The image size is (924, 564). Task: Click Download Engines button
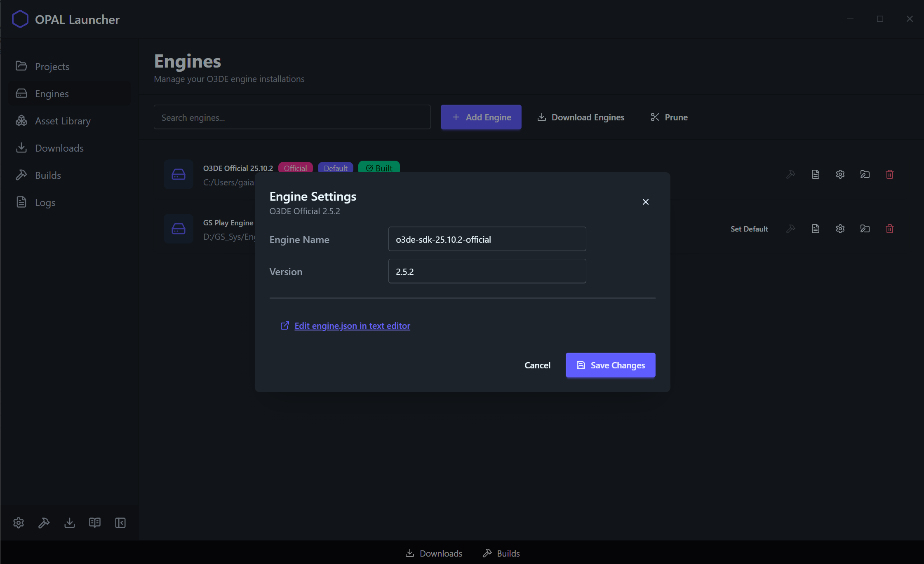click(581, 117)
